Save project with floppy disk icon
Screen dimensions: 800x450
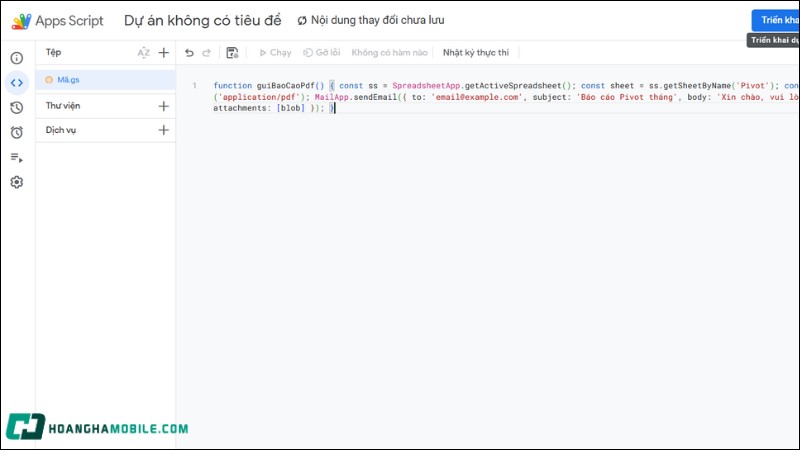pos(232,53)
